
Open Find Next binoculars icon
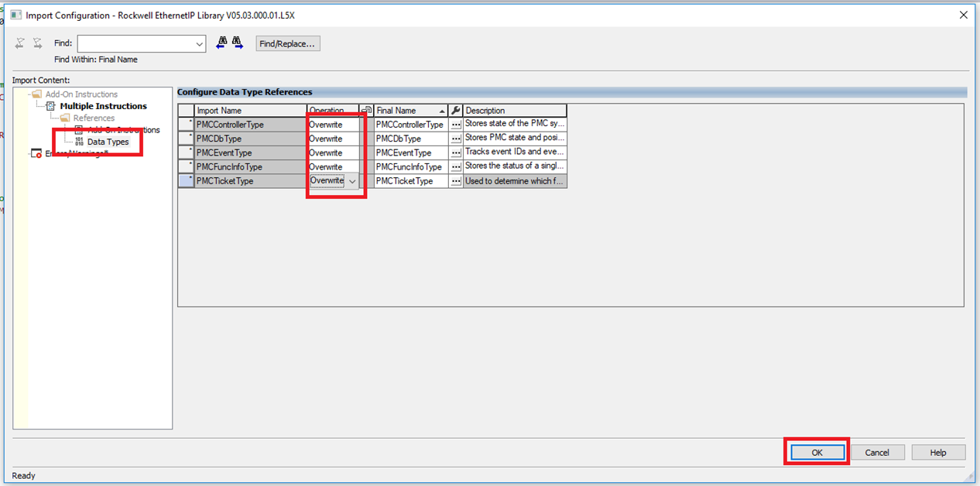(x=237, y=43)
